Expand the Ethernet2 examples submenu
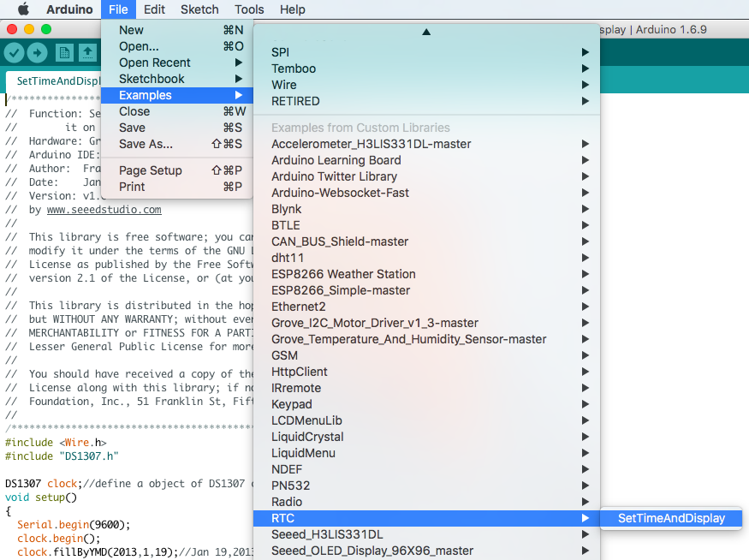The width and height of the screenshot is (749, 560). [426, 307]
